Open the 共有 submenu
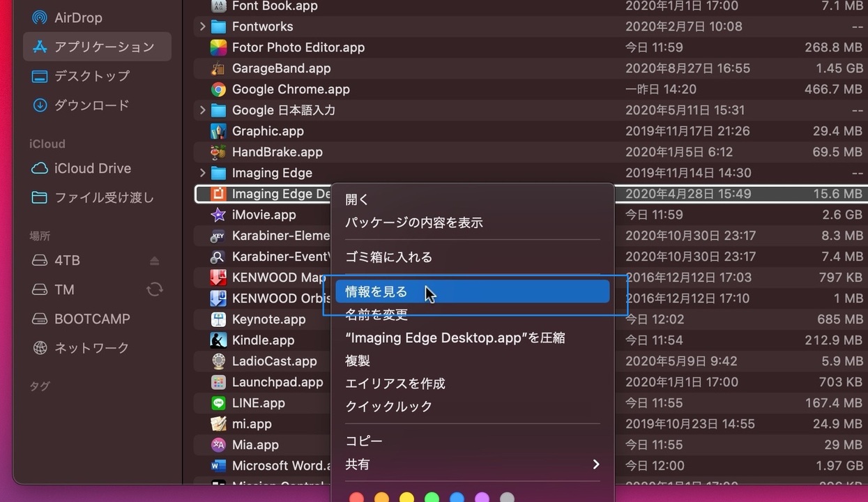This screenshot has width=868, height=502. coord(473,464)
